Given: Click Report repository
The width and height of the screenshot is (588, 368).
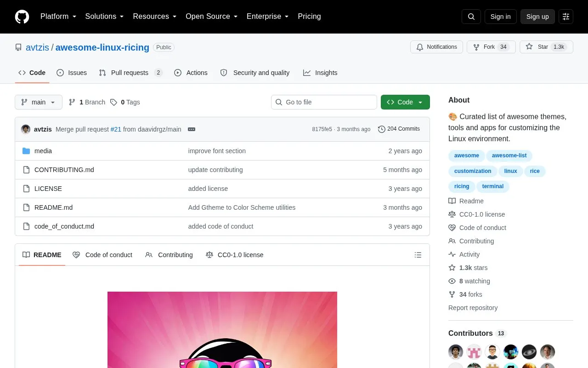Looking at the screenshot, I should [473, 308].
